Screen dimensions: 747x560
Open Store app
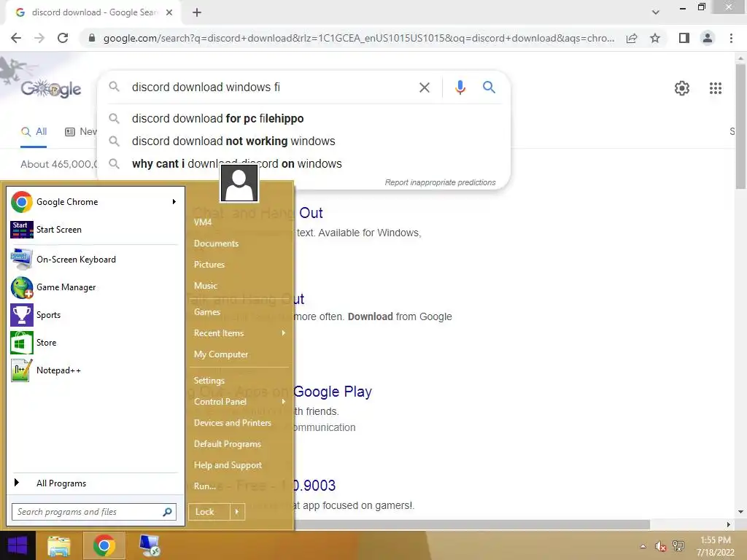click(94, 343)
